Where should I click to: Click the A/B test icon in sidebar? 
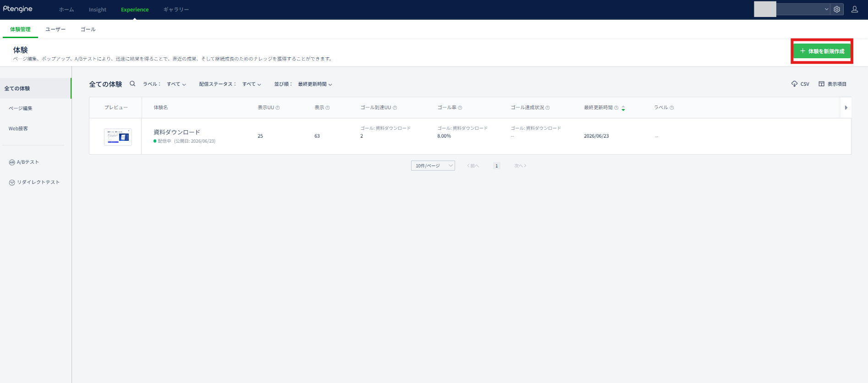tap(12, 162)
